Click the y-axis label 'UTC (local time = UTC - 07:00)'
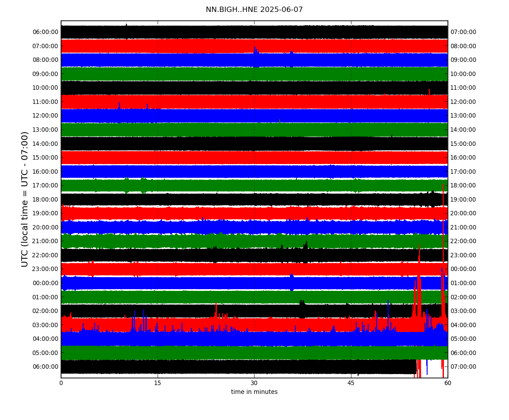The width and height of the screenshot is (509, 420). tap(25, 199)
